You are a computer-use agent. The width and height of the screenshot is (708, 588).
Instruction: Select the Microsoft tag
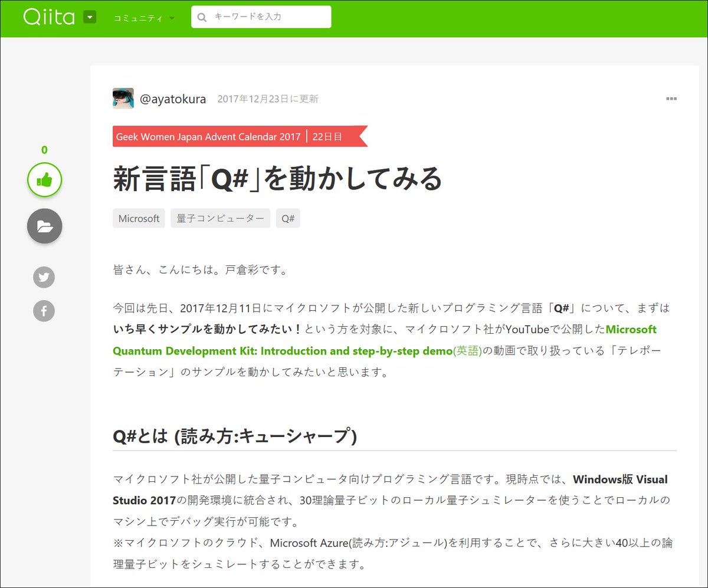pos(139,218)
